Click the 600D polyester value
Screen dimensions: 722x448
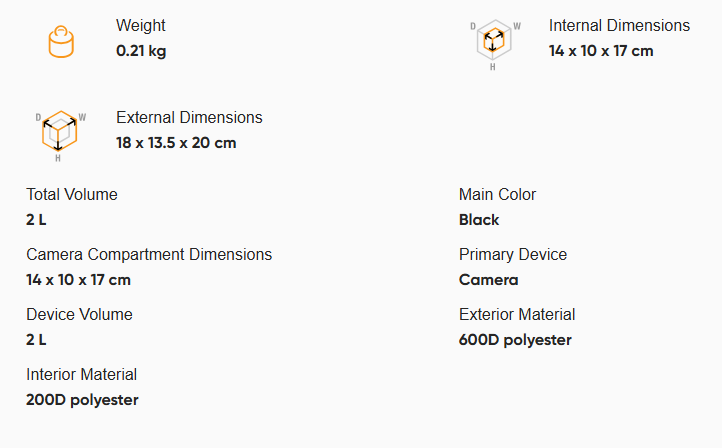(515, 340)
